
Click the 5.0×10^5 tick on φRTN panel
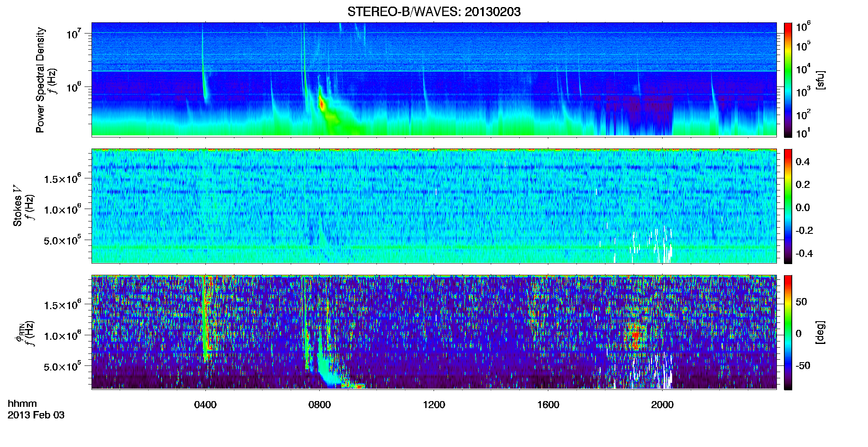(63, 366)
